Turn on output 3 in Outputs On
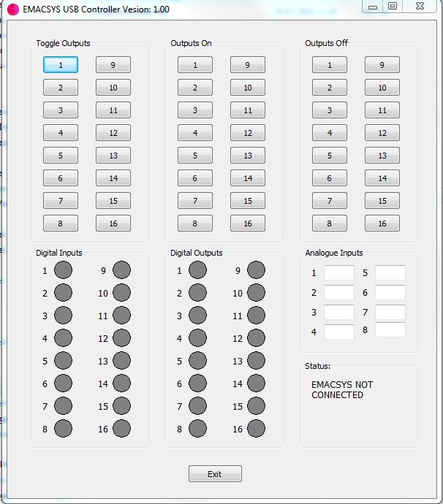 195,110
